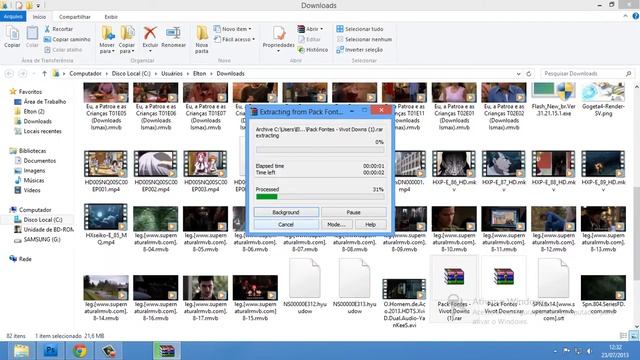
Task: Go up one folder with up arrow
Action: [x=44, y=73]
